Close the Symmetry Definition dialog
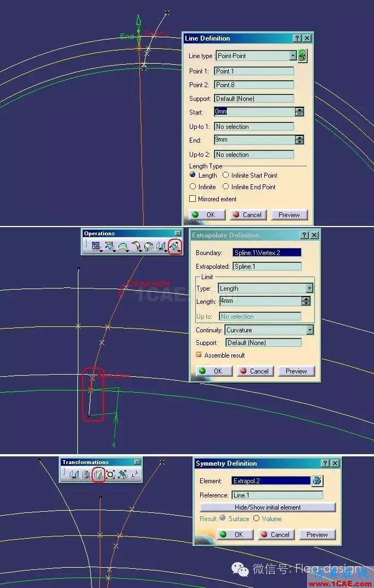The image size is (374, 588). pos(335,463)
